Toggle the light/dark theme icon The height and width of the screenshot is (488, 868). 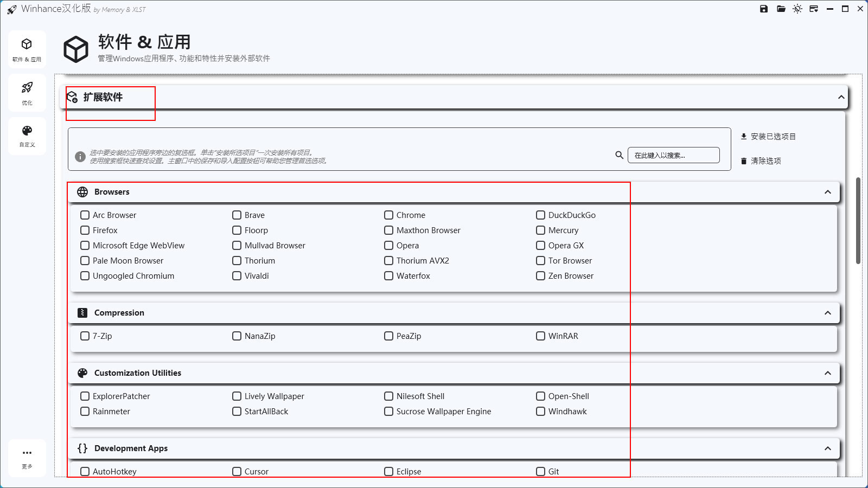797,9
